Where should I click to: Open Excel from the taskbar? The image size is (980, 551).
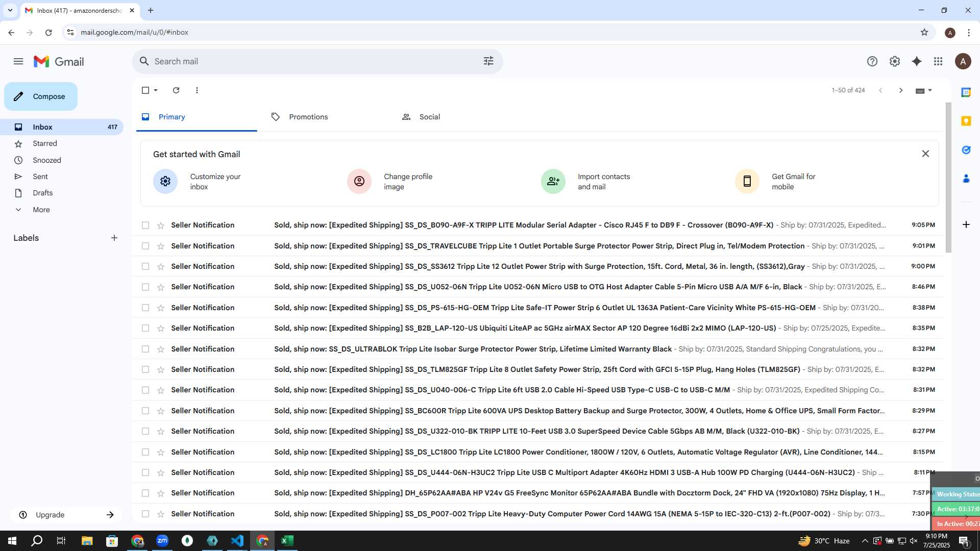[287, 541]
